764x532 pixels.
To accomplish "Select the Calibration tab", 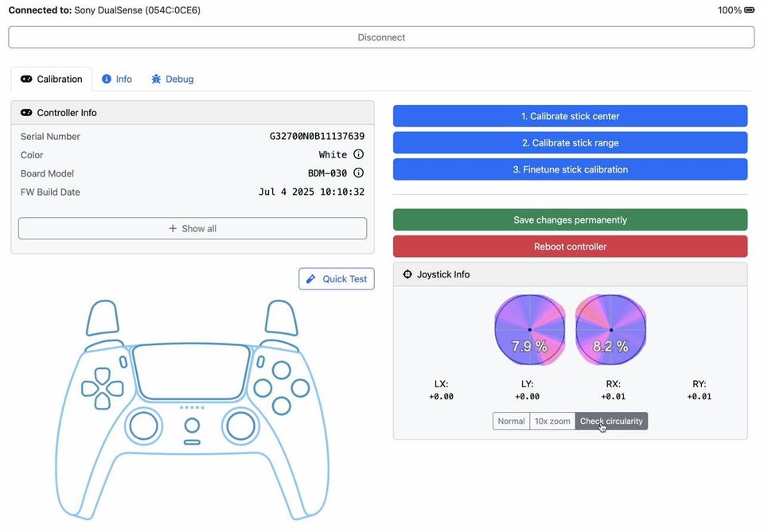I will point(51,80).
